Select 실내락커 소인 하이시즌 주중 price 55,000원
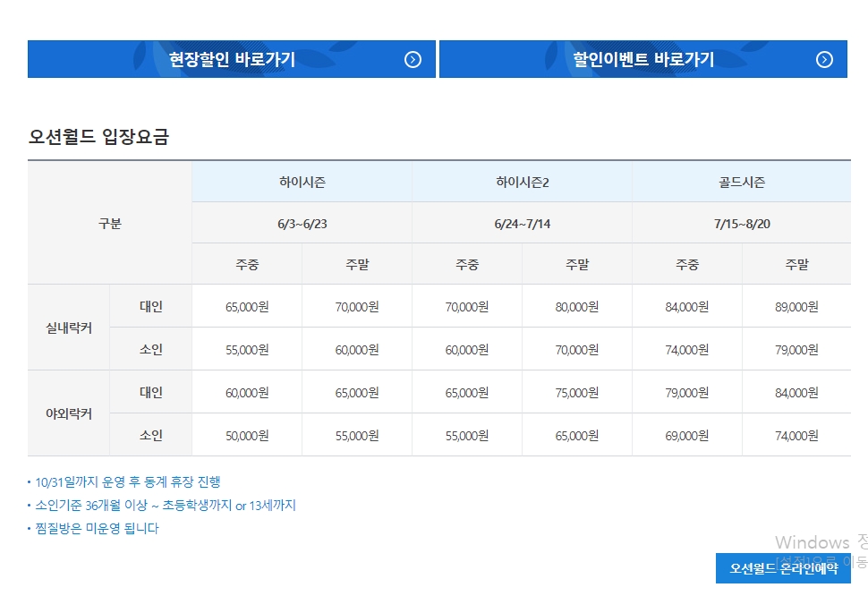The height and width of the screenshot is (596, 868). click(x=247, y=350)
